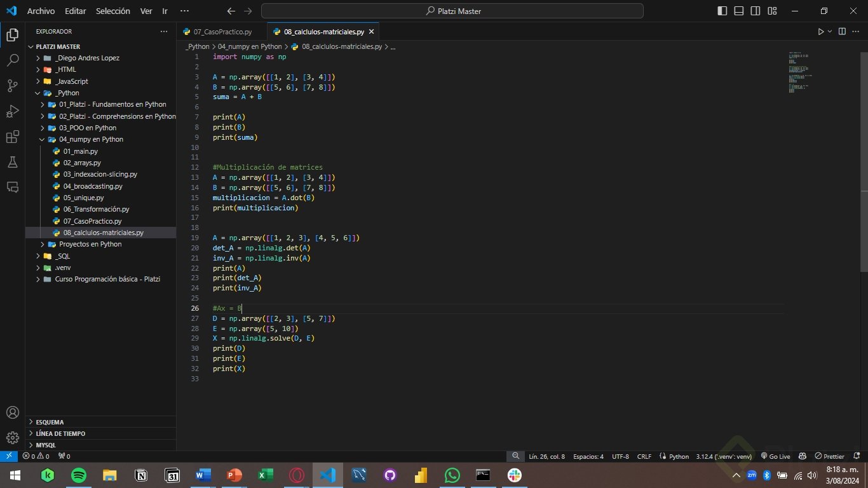Expand the ESQUEMA section
This screenshot has height=488, width=868.
click(x=50, y=422)
